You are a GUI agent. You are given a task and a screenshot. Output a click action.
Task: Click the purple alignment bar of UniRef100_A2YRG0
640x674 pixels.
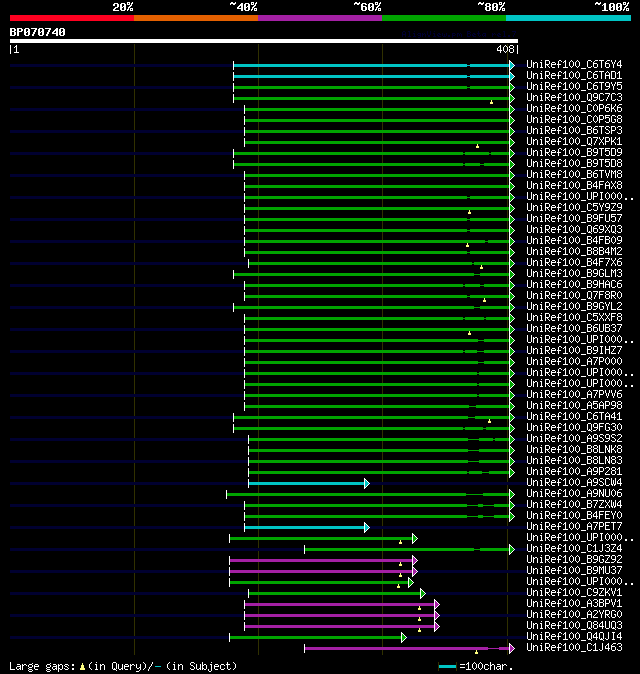[x=340, y=616]
